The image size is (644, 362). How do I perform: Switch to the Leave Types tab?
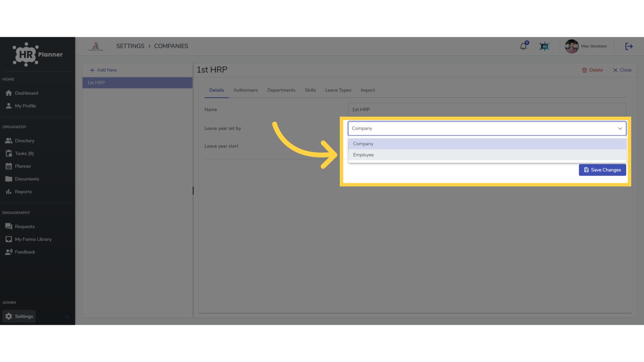[338, 90]
